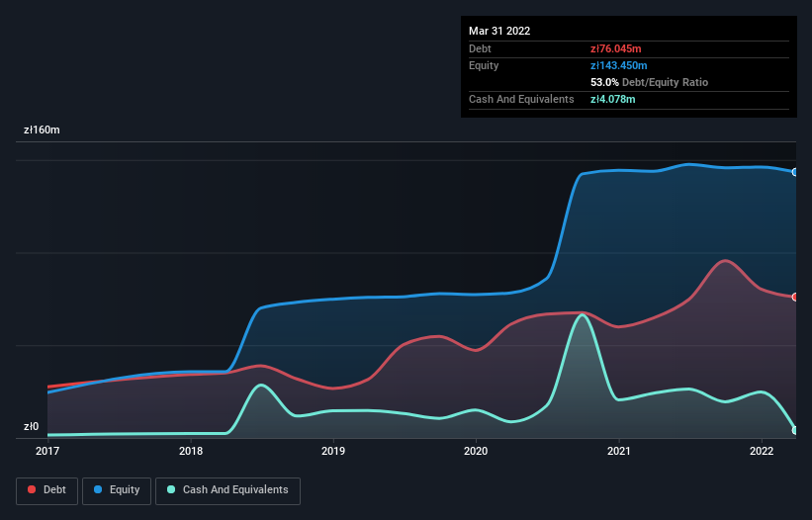The width and height of the screenshot is (812, 520).
Task: Click the 2020 x-axis label
Action: point(476,451)
